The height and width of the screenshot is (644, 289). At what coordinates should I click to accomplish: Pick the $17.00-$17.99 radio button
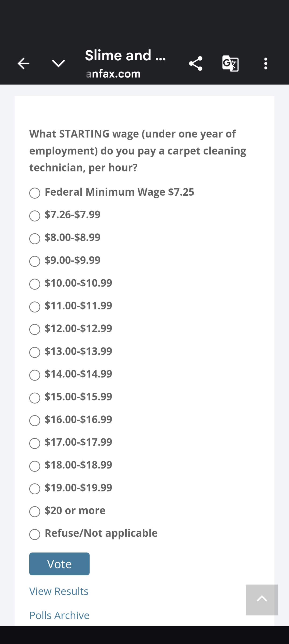pos(35,443)
